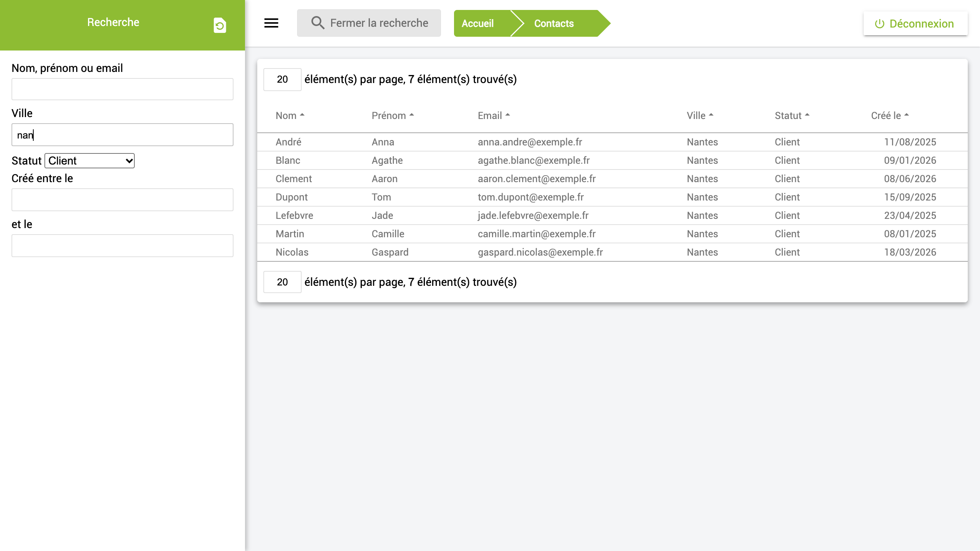The height and width of the screenshot is (551, 980).
Task: Click tom.dupont@exemple.fr email cell
Action: 531,197
